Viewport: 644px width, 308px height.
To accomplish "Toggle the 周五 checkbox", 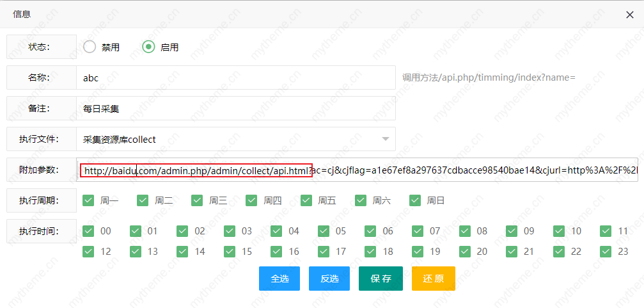I will tap(306, 200).
